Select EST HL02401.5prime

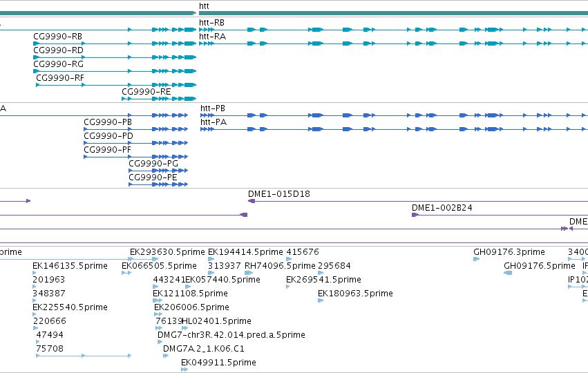click(216, 321)
